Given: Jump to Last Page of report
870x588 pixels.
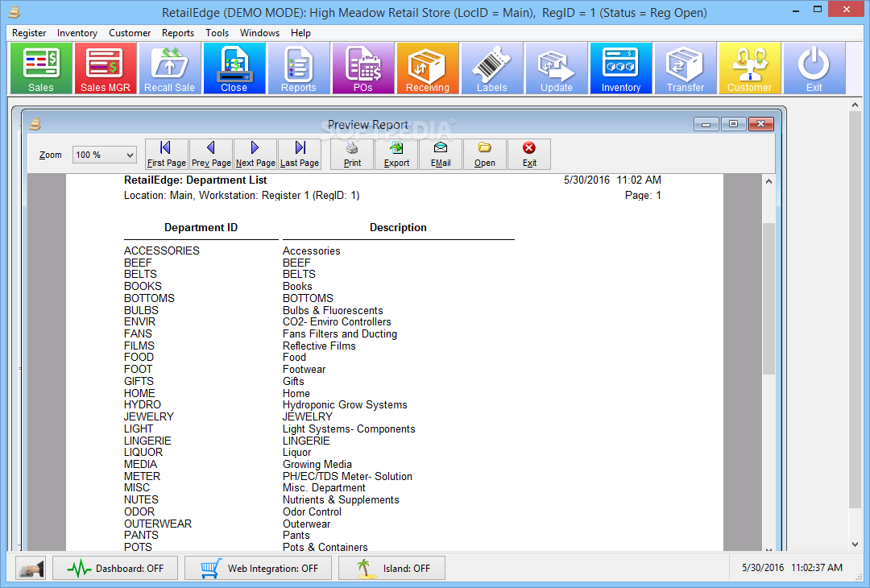Looking at the screenshot, I should tap(300, 154).
